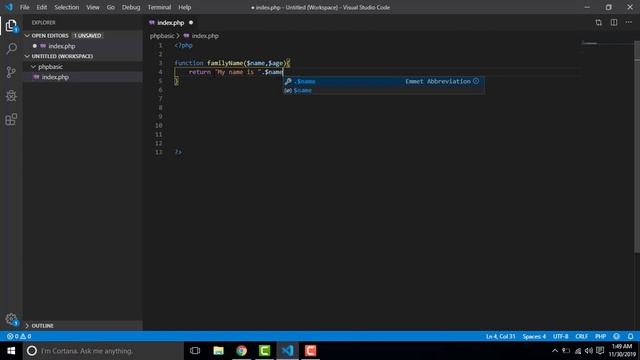Split the editor to the right
Screen dimensions: 640x360
613,22
